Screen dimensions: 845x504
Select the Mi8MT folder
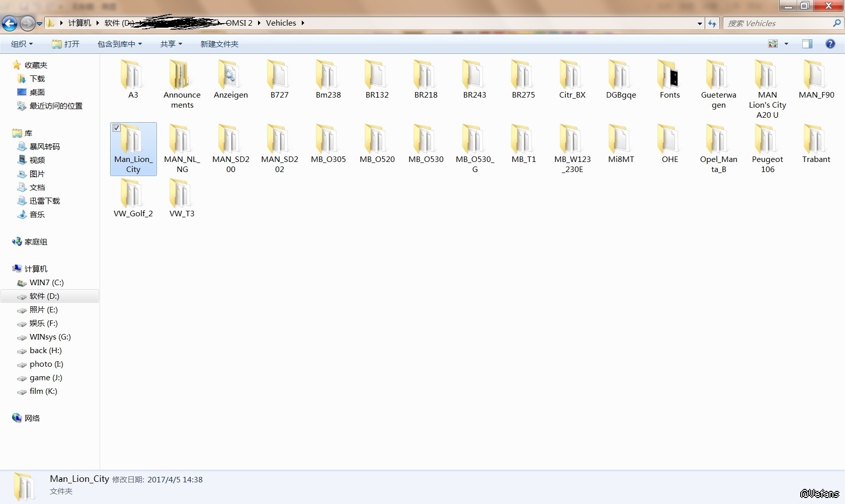coord(621,144)
